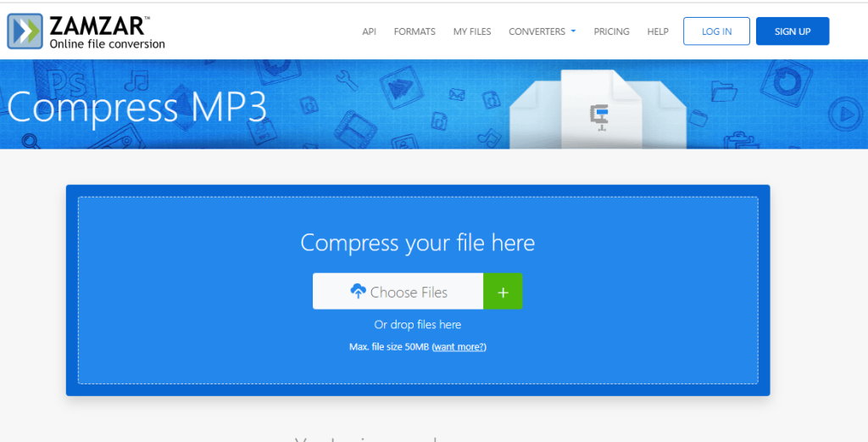Open the CONVERTERS menu

click(x=537, y=31)
